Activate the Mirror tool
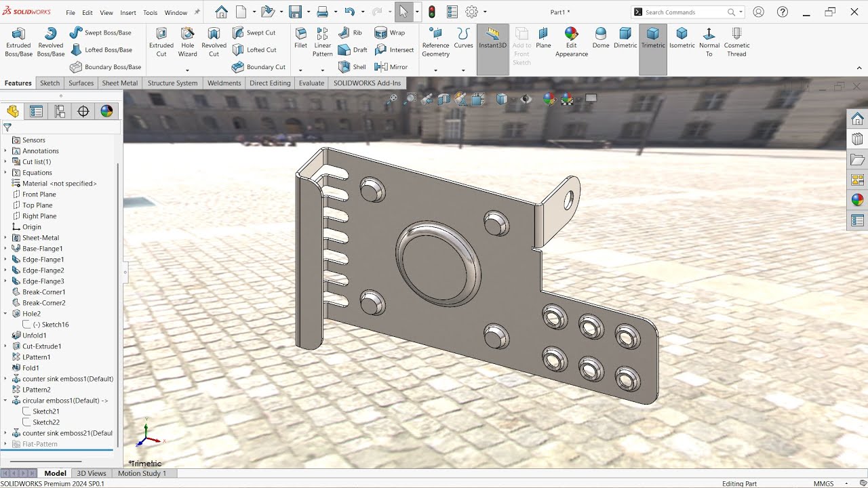Screen dimensions: 868x488 click(391, 67)
